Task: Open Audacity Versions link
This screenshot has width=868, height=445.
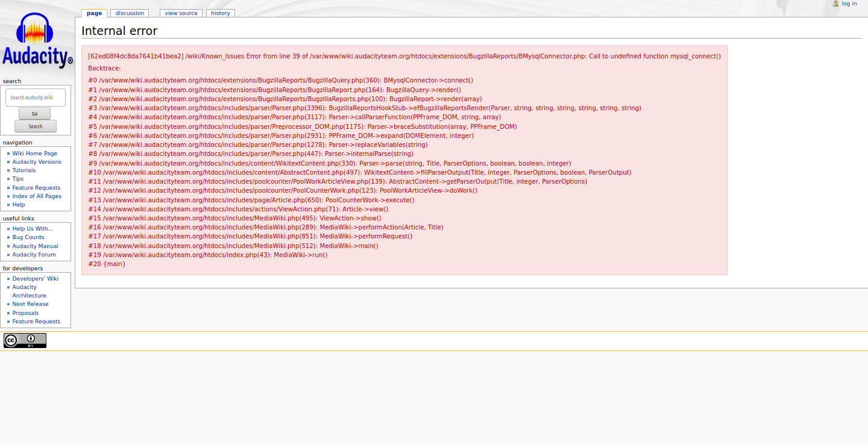Action: pyautogui.click(x=37, y=162)
